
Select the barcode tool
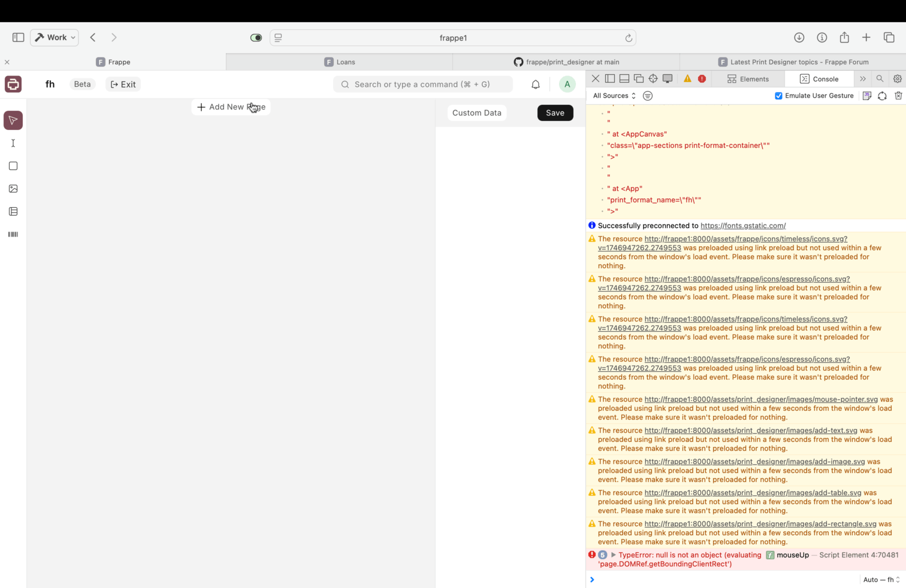(x=13, y=234)
